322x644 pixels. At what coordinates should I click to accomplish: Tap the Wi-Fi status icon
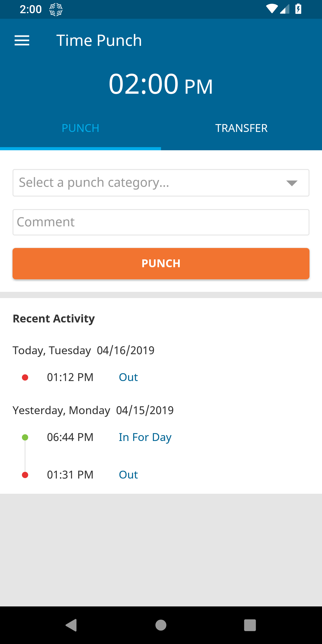point(271,9)
